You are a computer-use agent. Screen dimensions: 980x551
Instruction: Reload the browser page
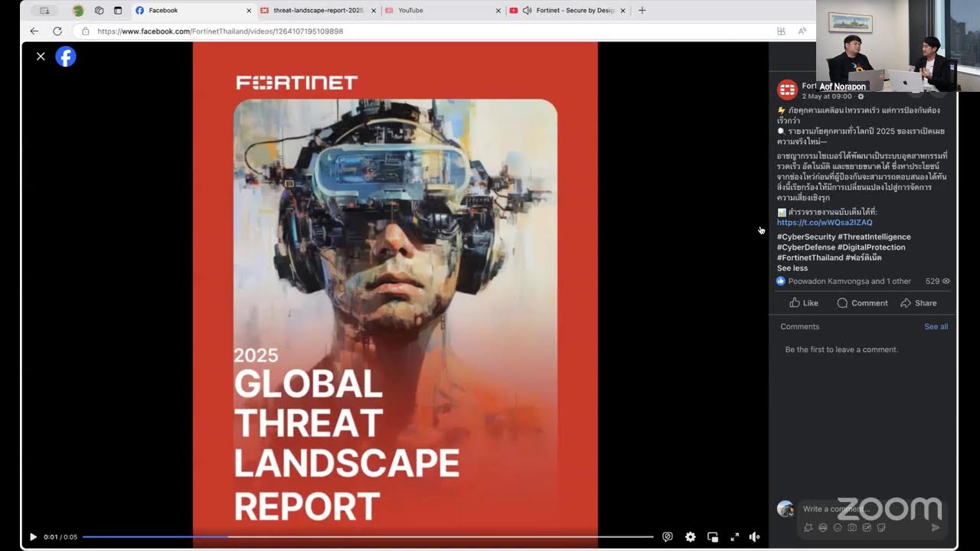(x=57, y=31)
